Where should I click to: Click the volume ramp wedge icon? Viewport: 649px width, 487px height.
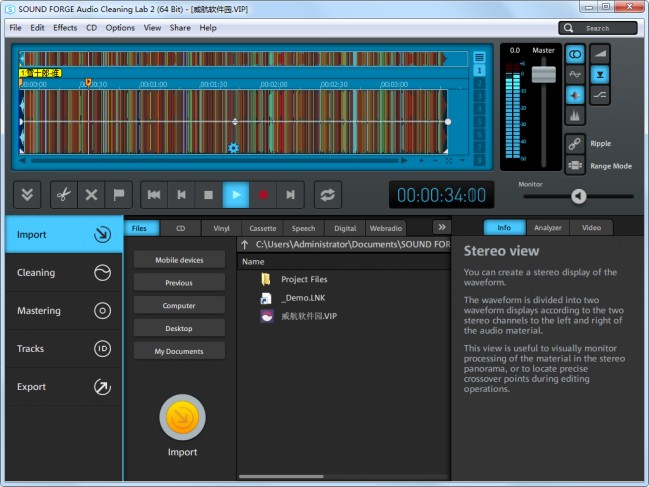pyautogui.click(x=600, y=54)
